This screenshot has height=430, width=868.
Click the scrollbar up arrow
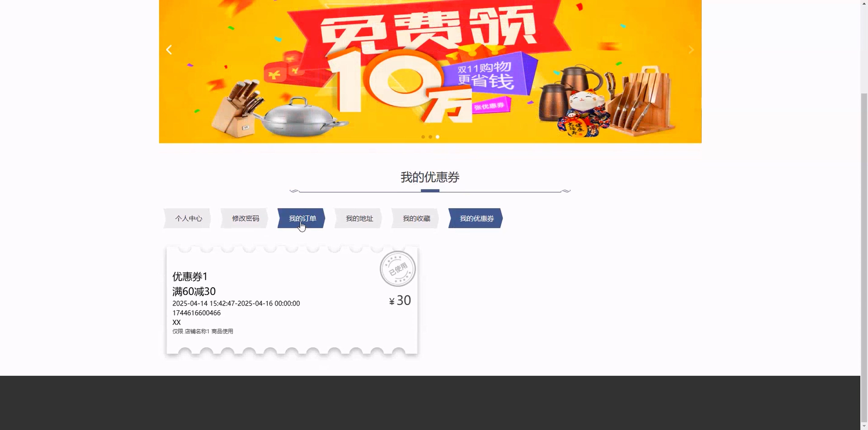(864, 3)
